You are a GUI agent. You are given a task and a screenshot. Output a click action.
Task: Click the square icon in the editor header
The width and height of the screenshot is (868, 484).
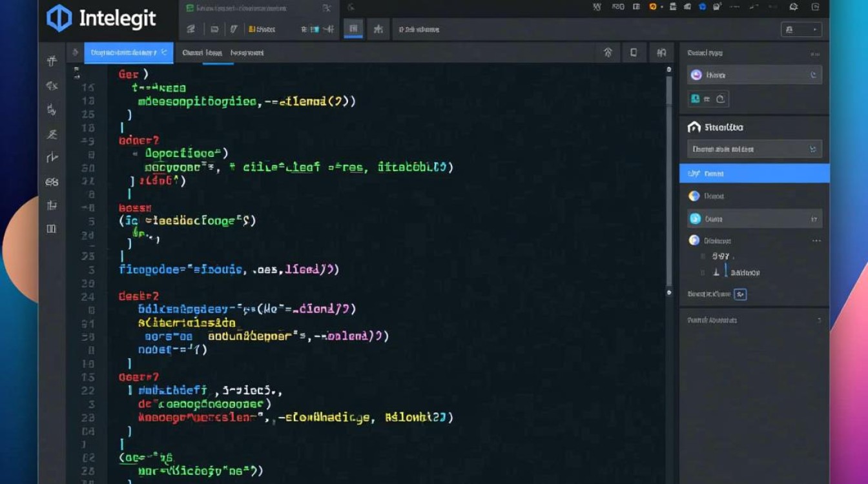[634, 53]
